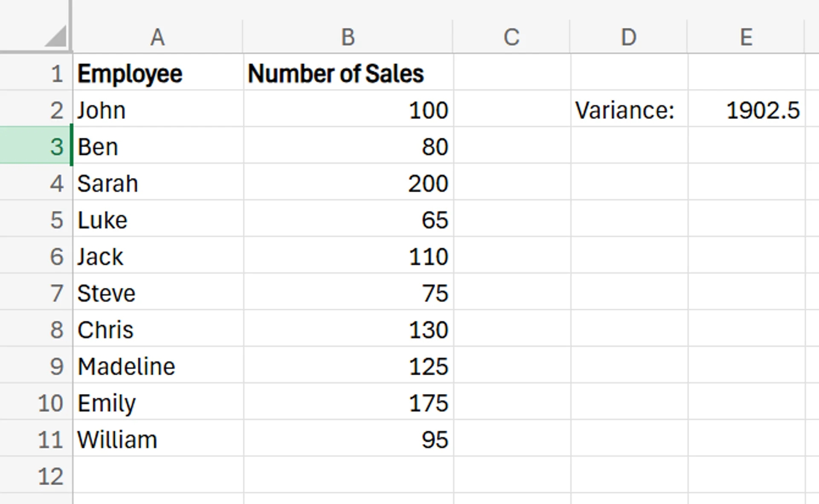
Task: Select row number 12
Action: (51, 475)
